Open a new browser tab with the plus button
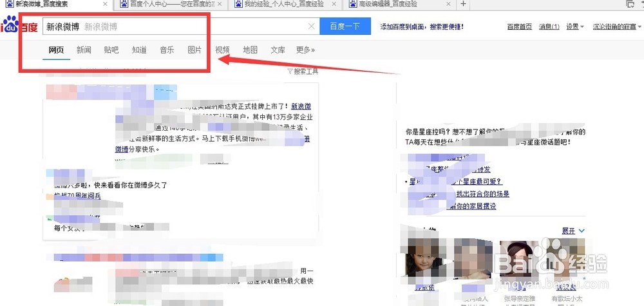This screenshot has width=644, height=306. [x=463, y=4]
